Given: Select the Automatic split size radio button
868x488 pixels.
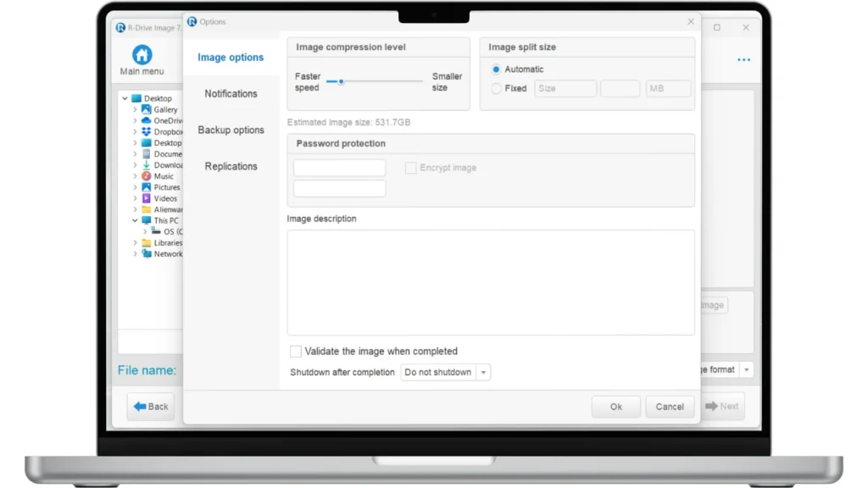Looking at the screenshot, I should [x=497, y=69].
